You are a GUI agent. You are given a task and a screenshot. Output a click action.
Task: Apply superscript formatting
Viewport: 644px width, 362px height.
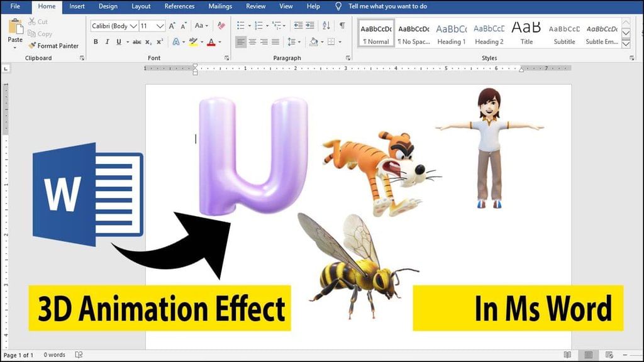pos(160,42)
